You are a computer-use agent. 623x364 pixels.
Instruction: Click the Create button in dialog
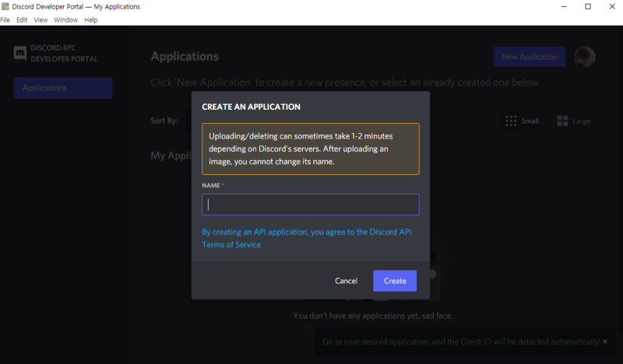tap(395, 281)
